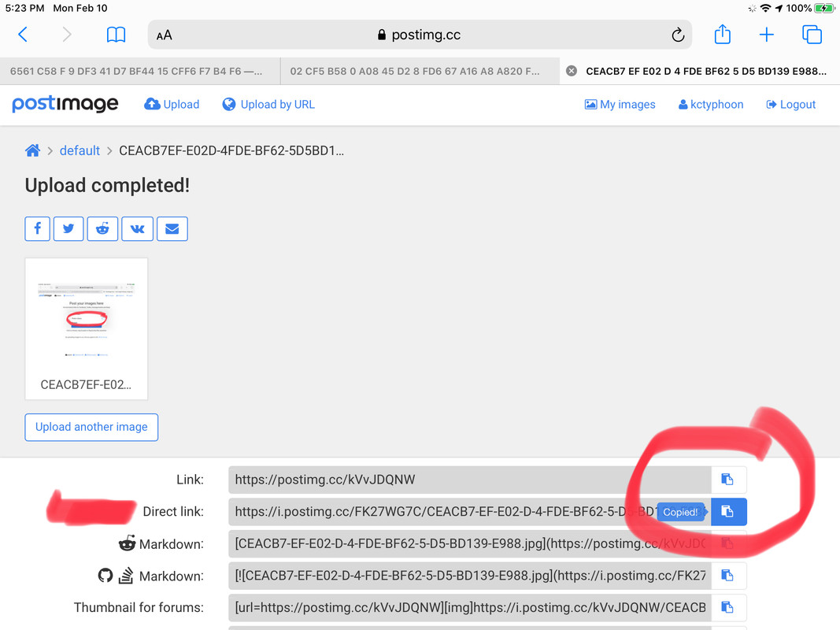Image resolution: width=840 pixels, height=630 pixels.
Task: Tap the Wi-Fi status icon
Action: [765, 8]
